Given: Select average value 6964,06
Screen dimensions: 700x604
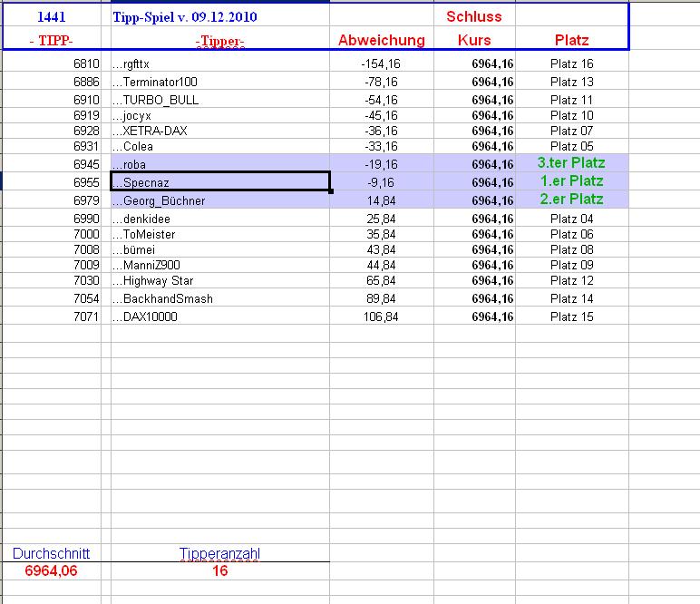Looking at the screenshot, I should point(52,570).
